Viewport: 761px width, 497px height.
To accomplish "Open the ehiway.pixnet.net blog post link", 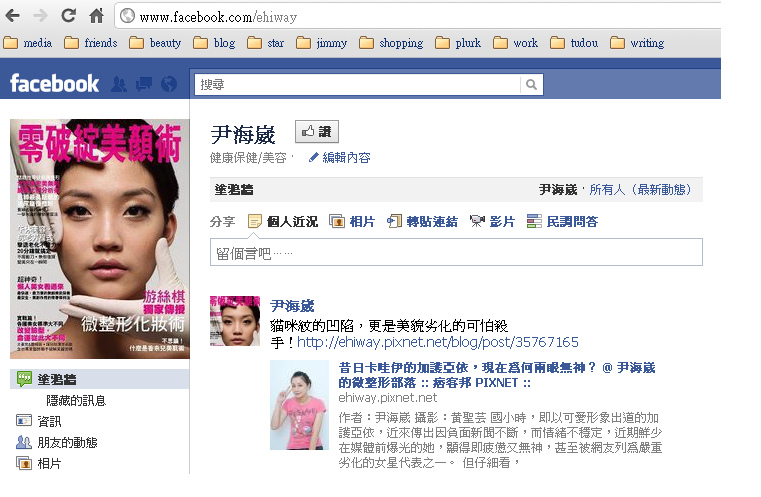I will pos(438,342).
